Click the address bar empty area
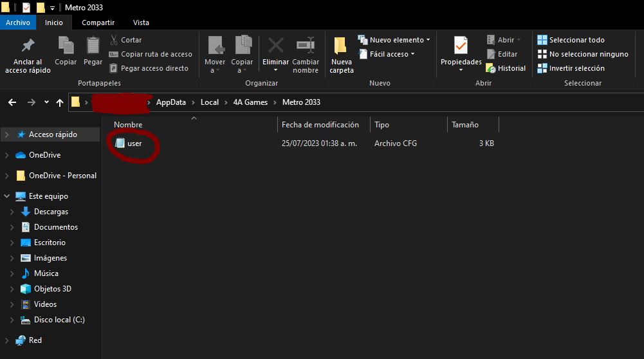This screenshot has height=359, width=644. tap(481, 102)
